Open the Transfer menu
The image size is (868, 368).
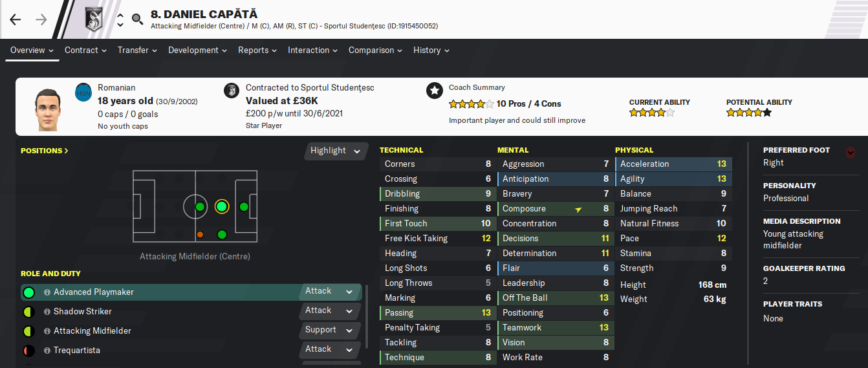point(137,50)
